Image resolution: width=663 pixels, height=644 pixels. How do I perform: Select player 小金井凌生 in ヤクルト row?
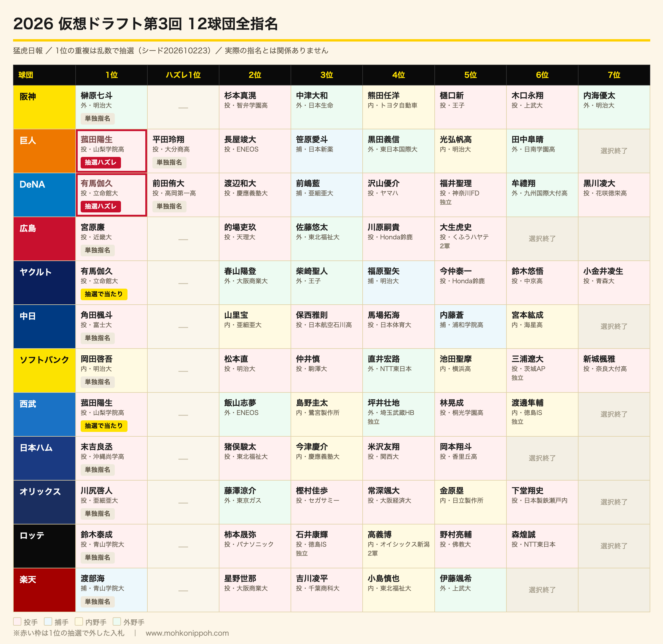point(613,283)
